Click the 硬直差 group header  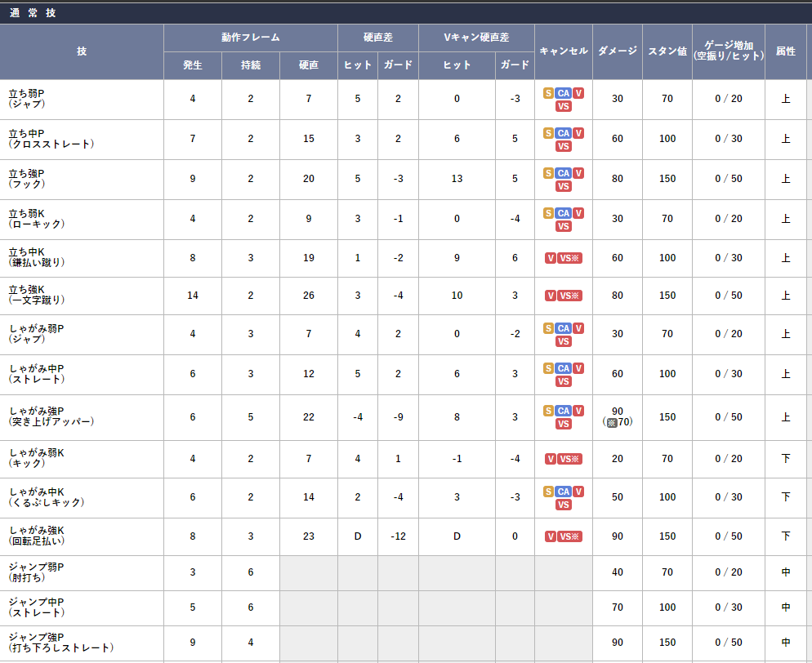point(378,38)
